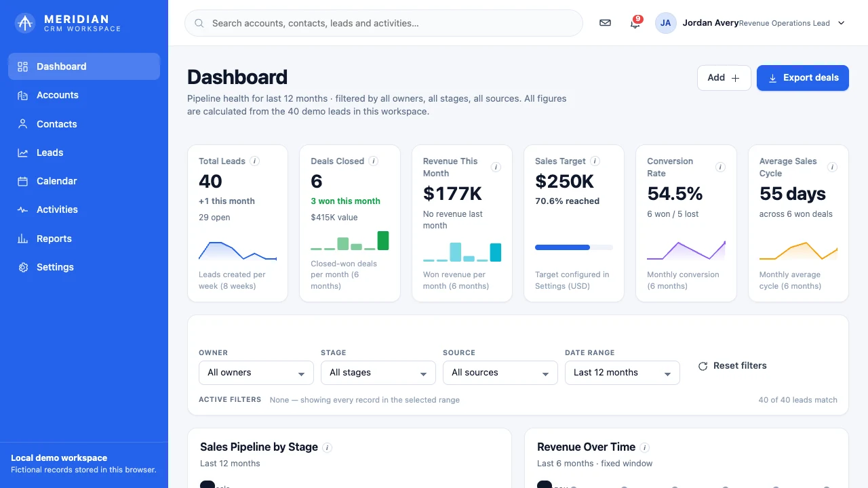Screen dimensions: 868x488
Task: Open Contacts in sidebar
Action: [x=84, y=124]
